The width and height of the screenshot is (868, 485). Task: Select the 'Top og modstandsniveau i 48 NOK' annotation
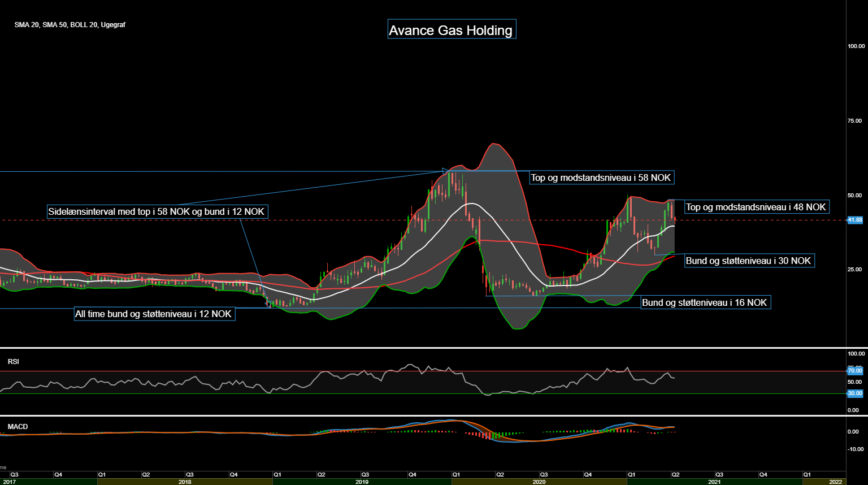[x=756, y=207]
